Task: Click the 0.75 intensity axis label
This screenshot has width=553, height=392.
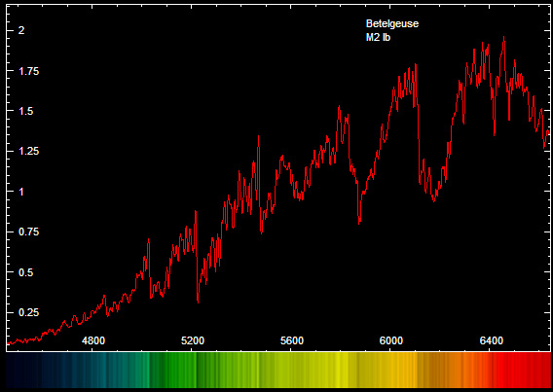Action: click(28, 232)
